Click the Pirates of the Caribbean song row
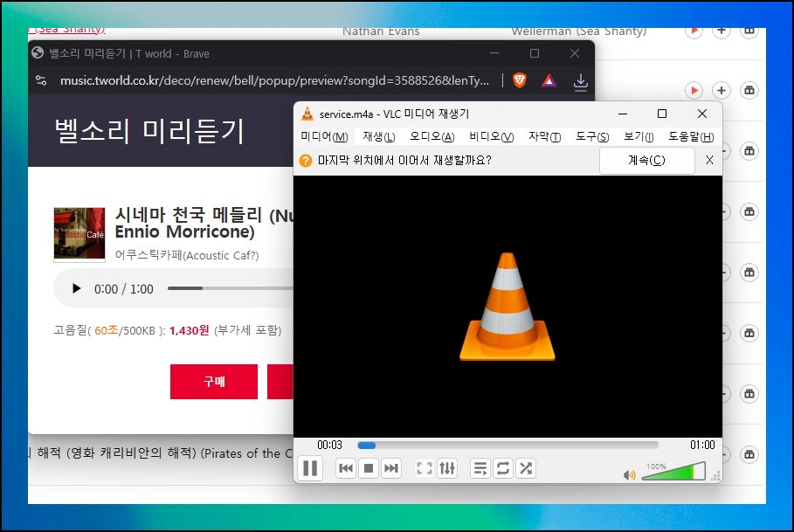Viewport: 794px width, 532px height. (x=161, y=453)
